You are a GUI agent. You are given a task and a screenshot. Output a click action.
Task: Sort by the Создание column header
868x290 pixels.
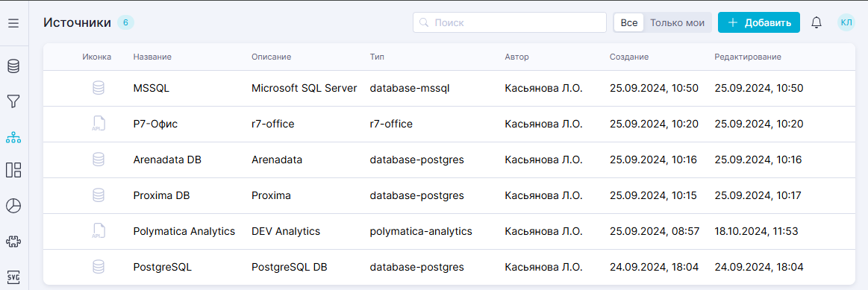pyautogui.click(x=629, y=57)
